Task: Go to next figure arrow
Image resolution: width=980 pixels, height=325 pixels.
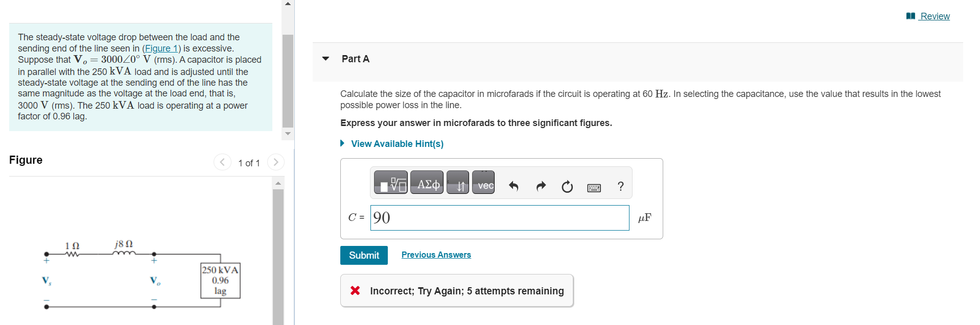Action: (276, 162)
